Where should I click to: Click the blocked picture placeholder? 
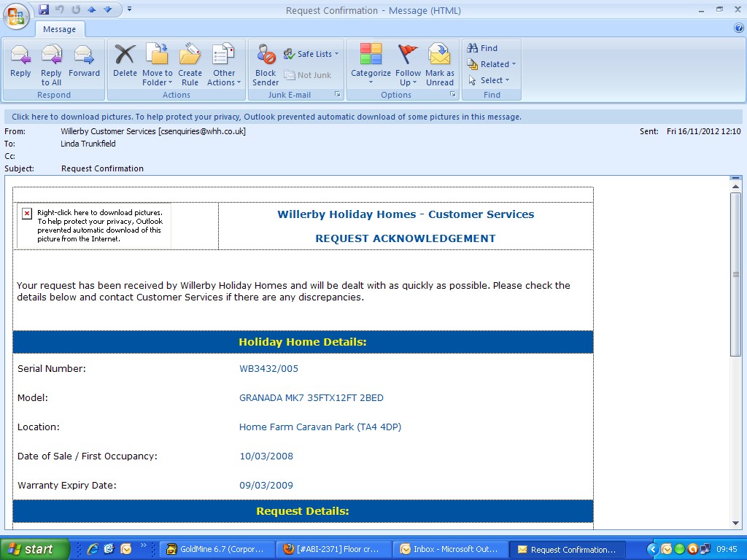pyautogui.click(x=94, y=226)
